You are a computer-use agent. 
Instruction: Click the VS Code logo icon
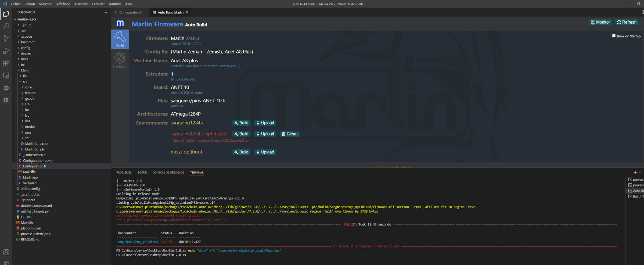(4, 4)
